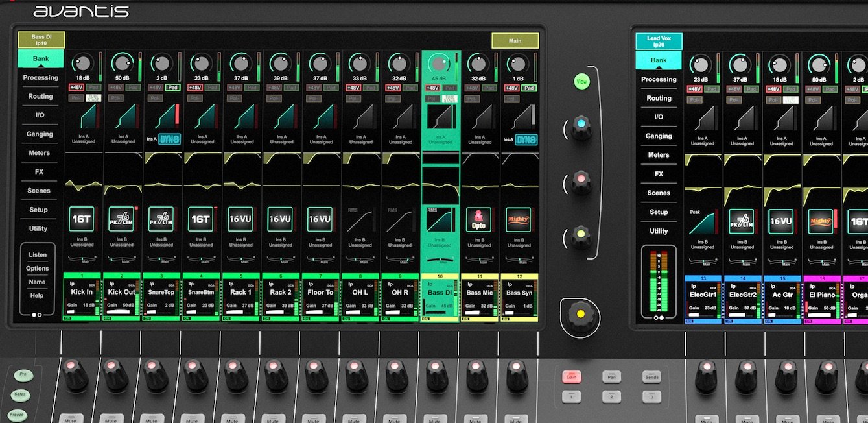
Task: Open the RMS compressor graph on OH R
Action: [x=399, y=219]
